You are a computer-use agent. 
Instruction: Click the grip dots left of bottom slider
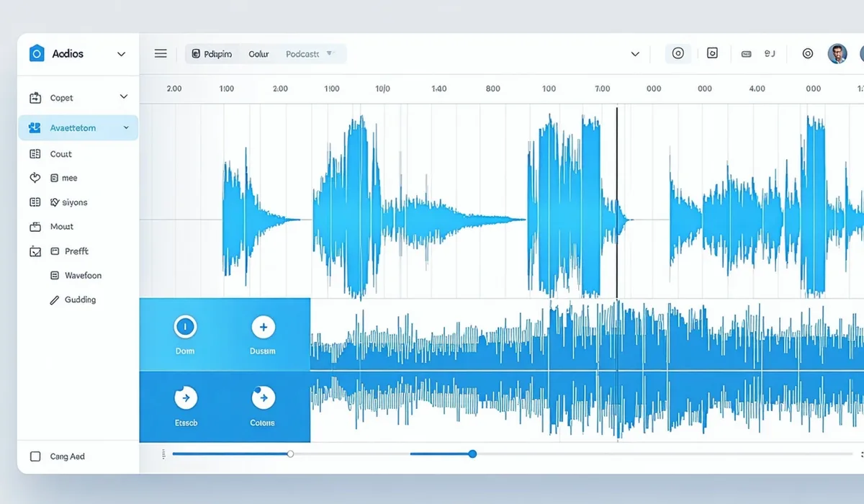163,454
